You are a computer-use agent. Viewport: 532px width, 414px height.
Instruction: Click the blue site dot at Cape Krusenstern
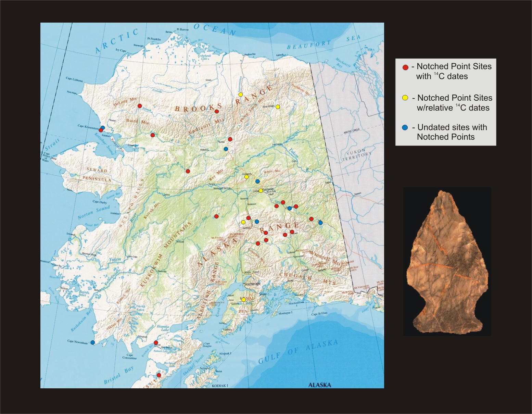[x=103, y=128]
